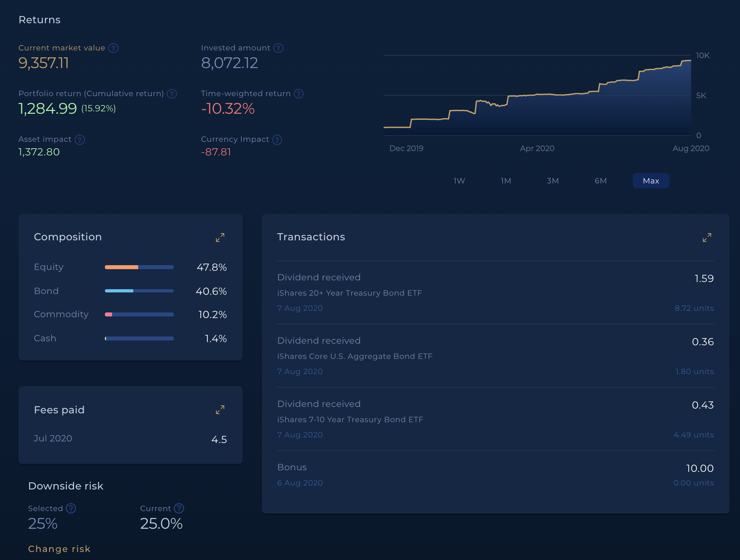The width and height of the screenshot is (740, 560).
Task: Select the 1W chart range
Action: pos(459,181)
